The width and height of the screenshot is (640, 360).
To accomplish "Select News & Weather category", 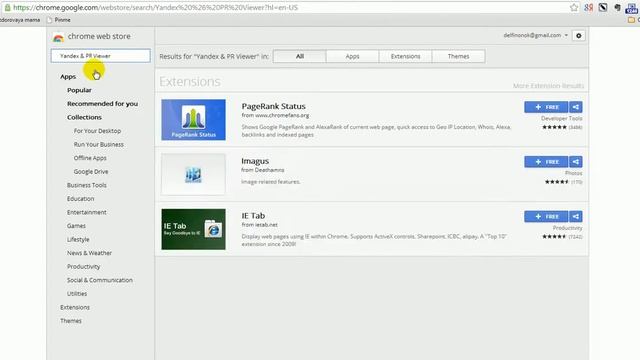I will tap(89, 253).
